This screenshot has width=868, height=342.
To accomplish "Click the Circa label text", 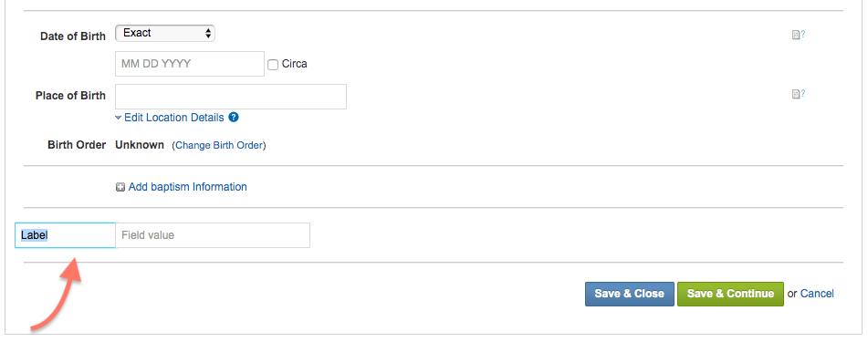I will pyautogui.click(x=295, y=64).
